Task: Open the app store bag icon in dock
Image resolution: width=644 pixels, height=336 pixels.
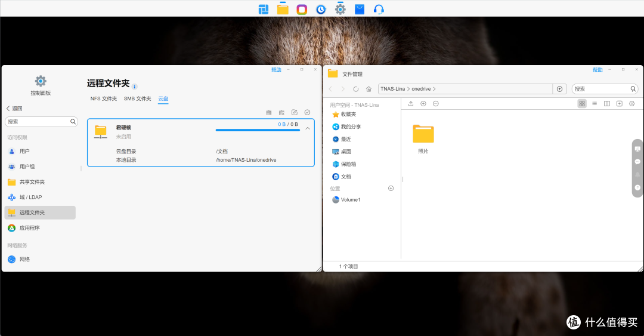Action: coord(360,9)
